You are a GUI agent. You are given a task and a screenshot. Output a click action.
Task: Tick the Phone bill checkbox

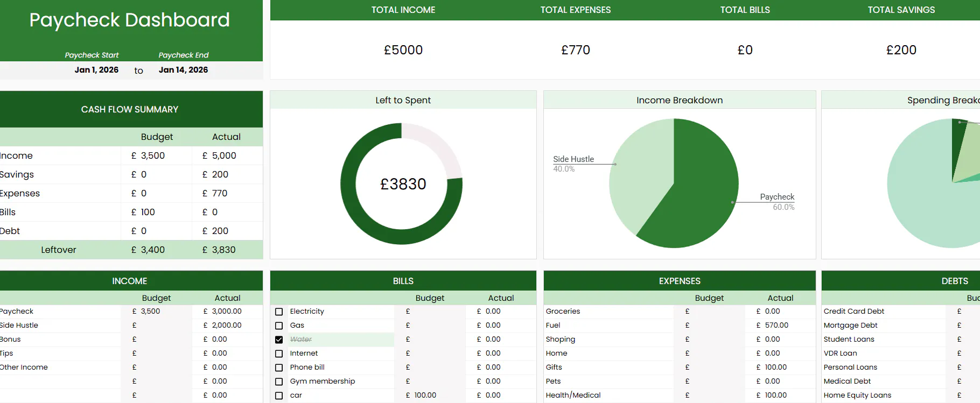(x=279, y=367)
